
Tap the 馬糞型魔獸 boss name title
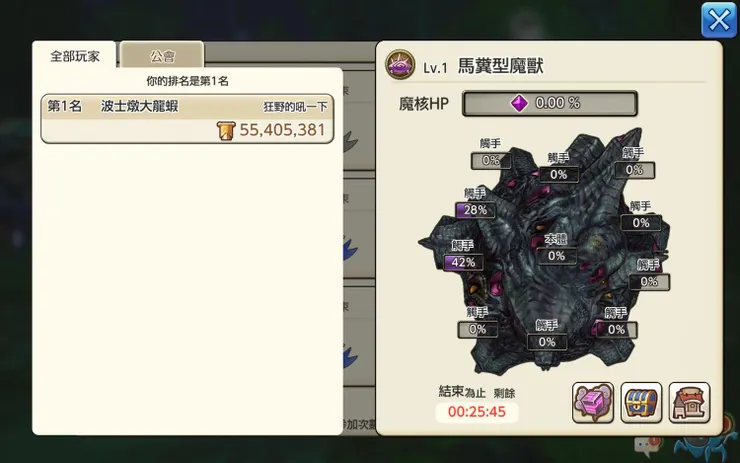(x=500, y=66)
